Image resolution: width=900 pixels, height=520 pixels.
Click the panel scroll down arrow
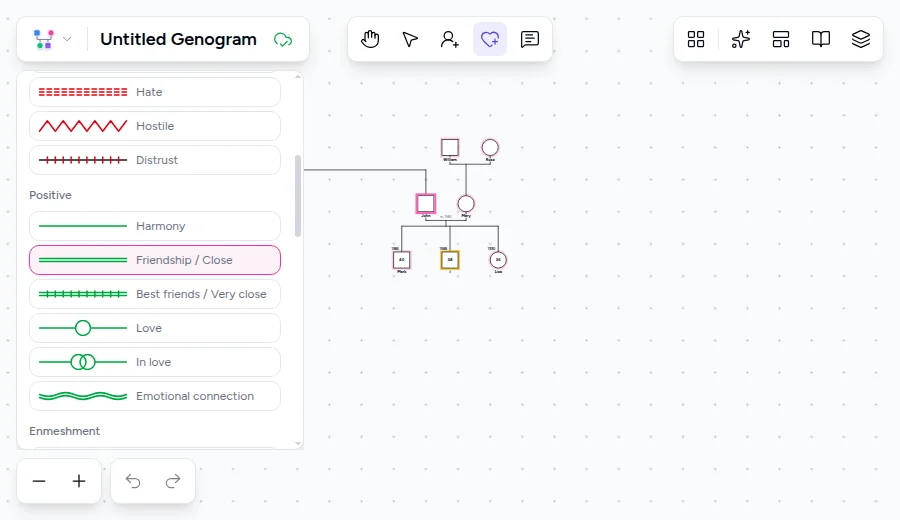pos(298,443)
